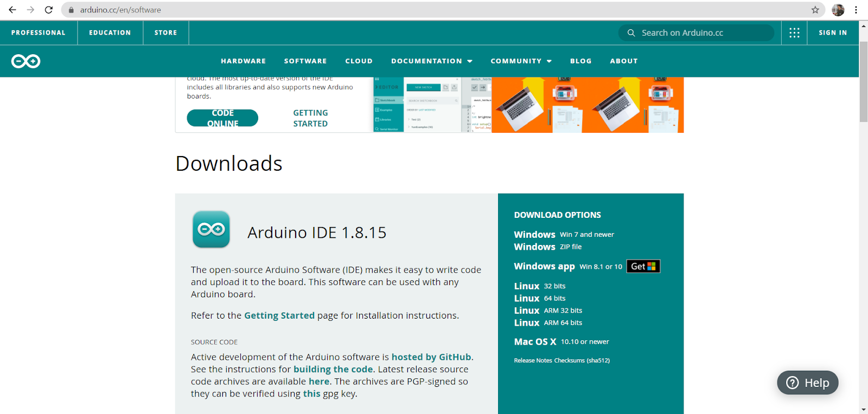This screenshot has width=868, height=414.
Task: Open the Software menu item
Action: [305, 61]
